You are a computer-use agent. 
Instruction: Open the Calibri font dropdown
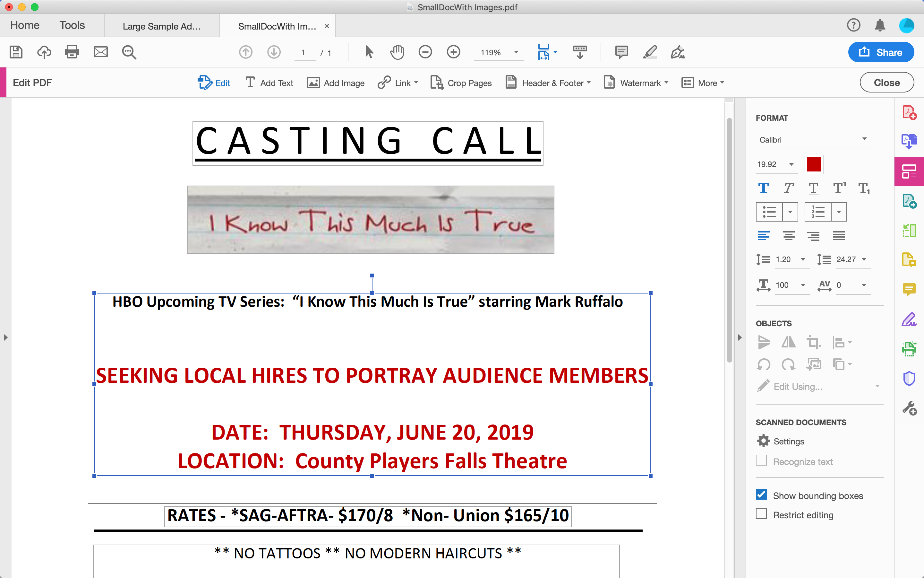[813, 140]
